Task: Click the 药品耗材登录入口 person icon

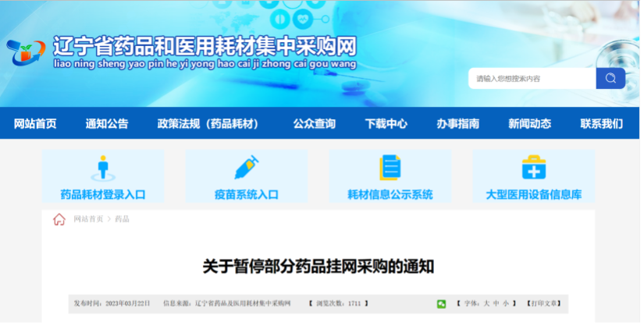Action: point(102,168)
